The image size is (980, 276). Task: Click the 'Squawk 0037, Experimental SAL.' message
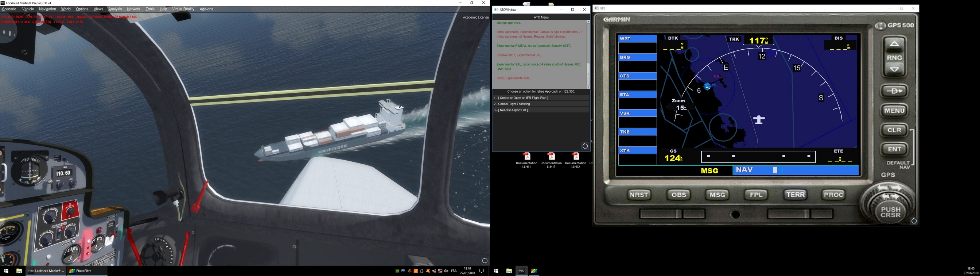[519, 55]
